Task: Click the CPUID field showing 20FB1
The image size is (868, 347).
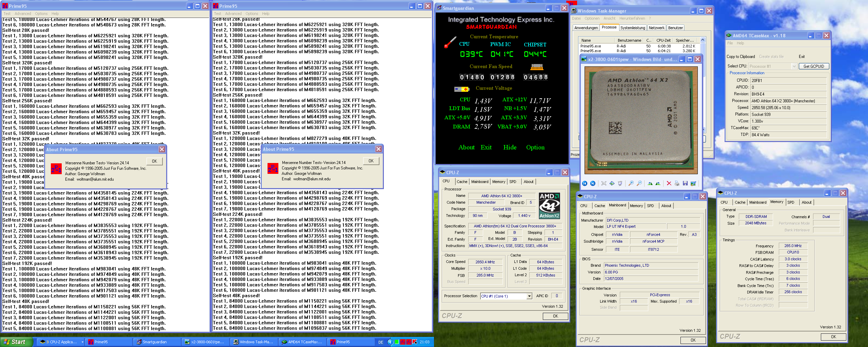Action: pyautogui.click(x=788, y=81)
